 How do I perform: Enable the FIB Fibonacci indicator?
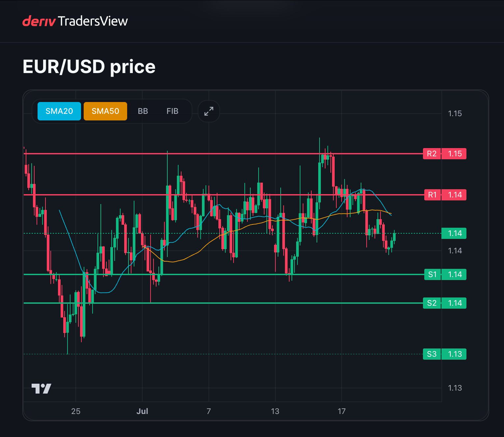(172, 111)
